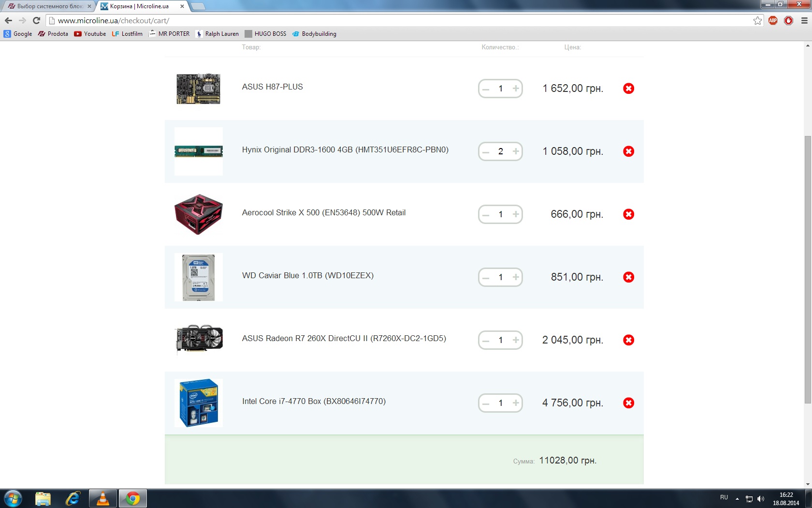Switch to the Выбор системного блока tab

(x=49, y=6)
